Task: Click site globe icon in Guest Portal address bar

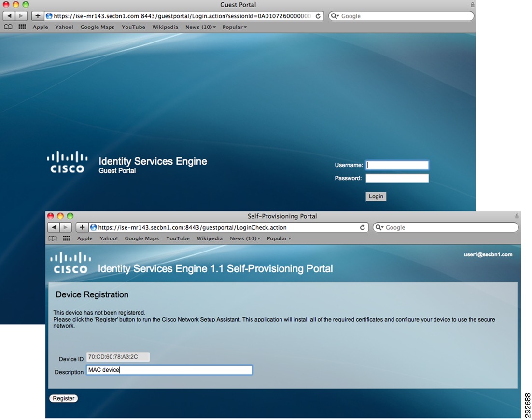Action: point(49,16)
